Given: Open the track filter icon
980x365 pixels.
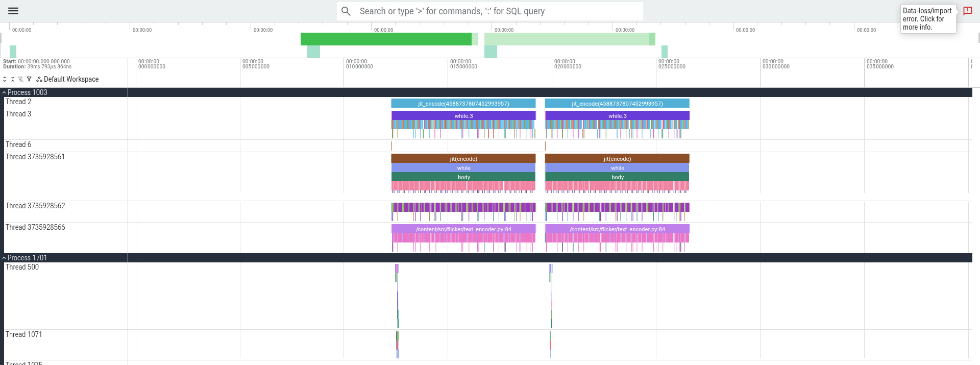Looking at the screenshot, I should click(29, 79).
